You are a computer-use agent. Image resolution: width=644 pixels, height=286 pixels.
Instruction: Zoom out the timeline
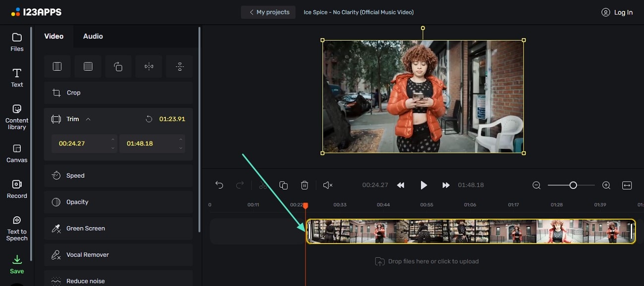coord(537,185)
